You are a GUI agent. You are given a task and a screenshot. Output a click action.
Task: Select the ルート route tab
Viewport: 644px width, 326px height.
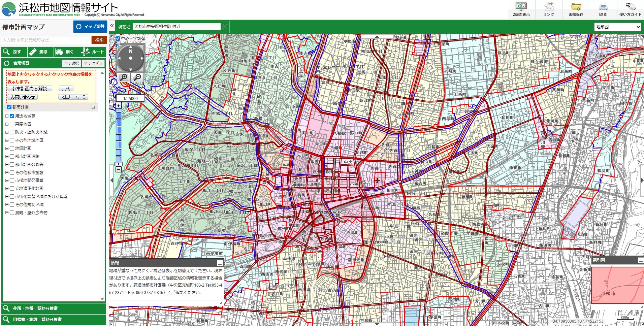93,52
